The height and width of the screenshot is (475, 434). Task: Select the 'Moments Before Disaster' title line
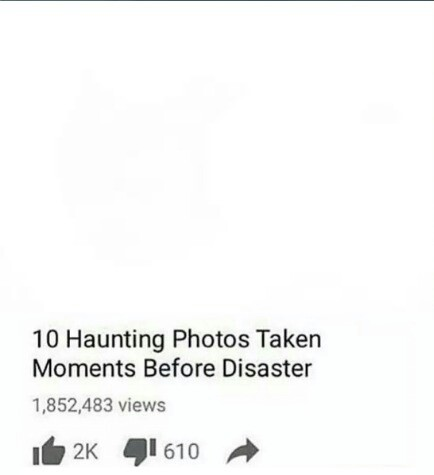172,368
